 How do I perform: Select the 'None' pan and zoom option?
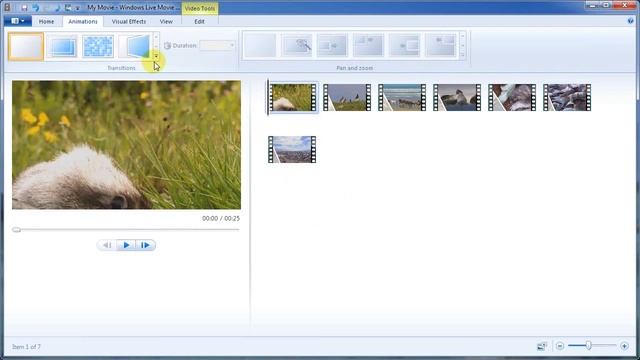(x=260, y=45)
